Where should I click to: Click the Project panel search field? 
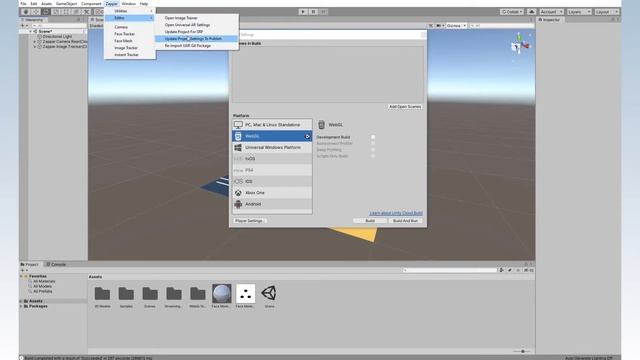[450, 270]
